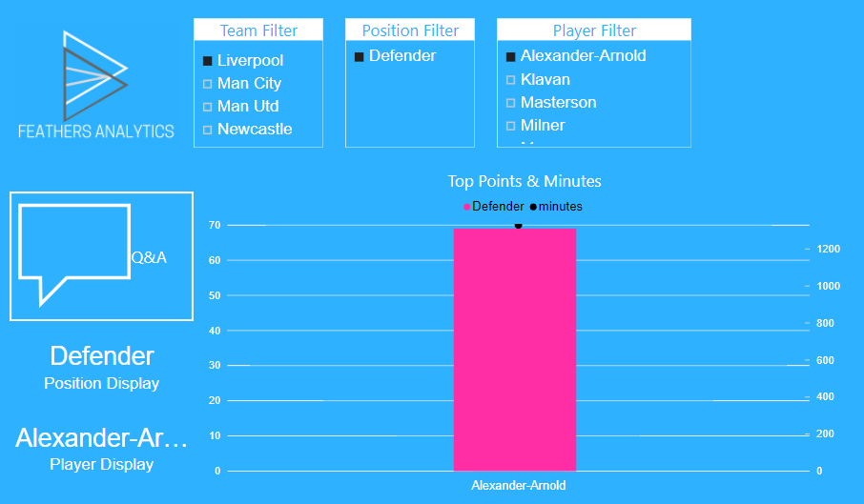This screenshot has height=504, width=864.
Task: Check the Newcastle team checkbox
Action: tap(208, 130)
